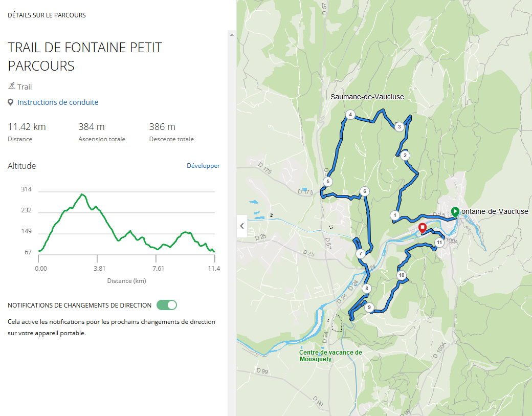Select kilometer marker 4 on route
532x416 pixels.
pos(350,114)
